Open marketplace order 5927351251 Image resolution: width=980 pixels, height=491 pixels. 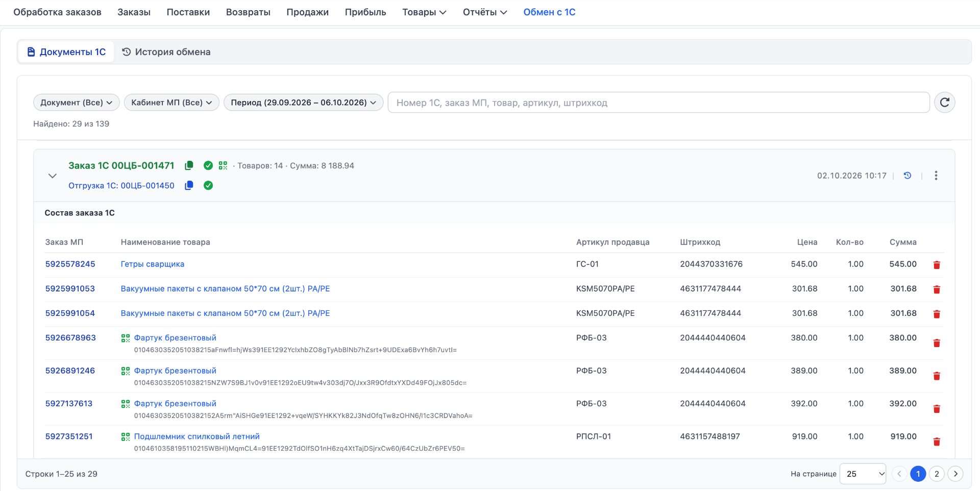69,436
